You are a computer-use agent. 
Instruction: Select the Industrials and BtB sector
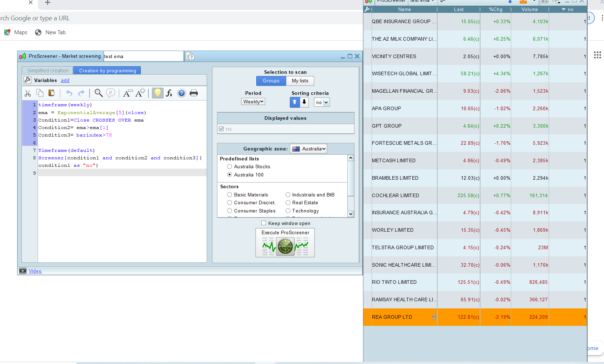pyautogui.click(x=288, y=195)
